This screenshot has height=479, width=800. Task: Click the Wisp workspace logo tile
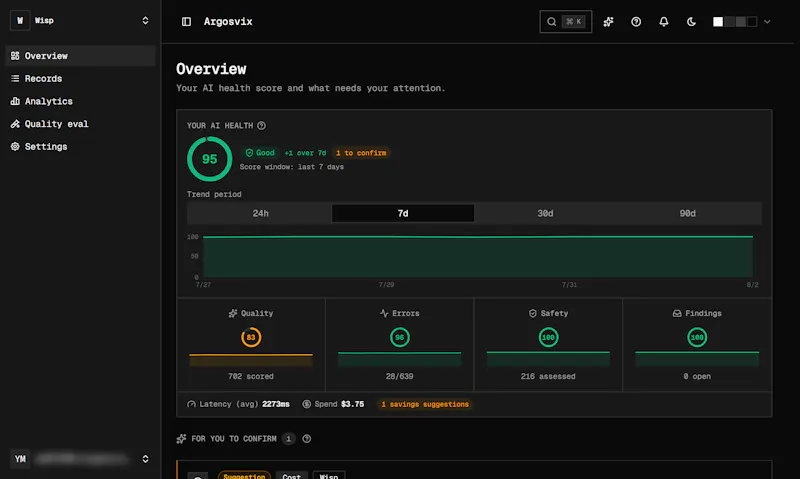pyautogui.click(x=20, y=20)
